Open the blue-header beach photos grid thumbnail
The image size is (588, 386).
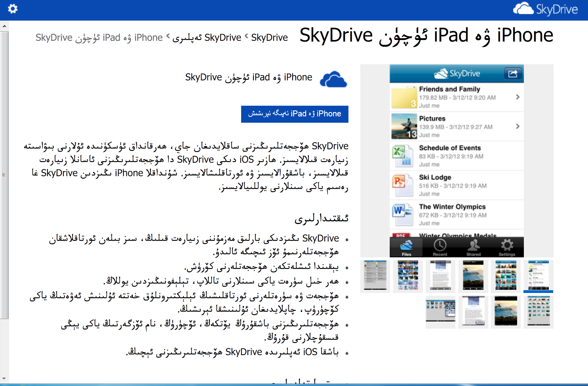pos(506,276)
